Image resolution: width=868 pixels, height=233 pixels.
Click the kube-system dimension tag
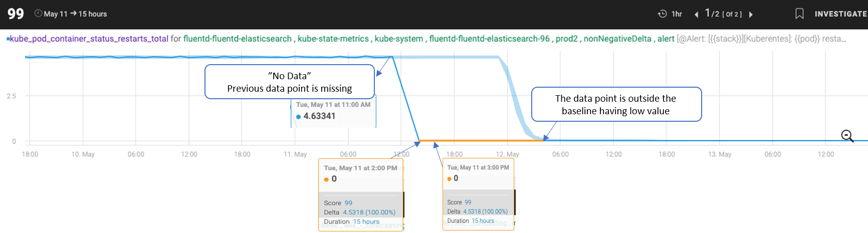click(x=399, y=39)
